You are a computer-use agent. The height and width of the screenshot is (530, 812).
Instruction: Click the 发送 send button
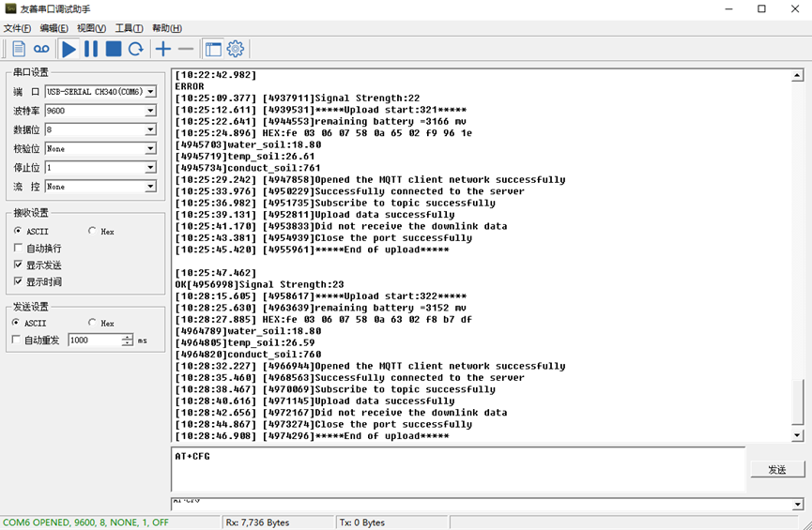(x=777, y=469)
